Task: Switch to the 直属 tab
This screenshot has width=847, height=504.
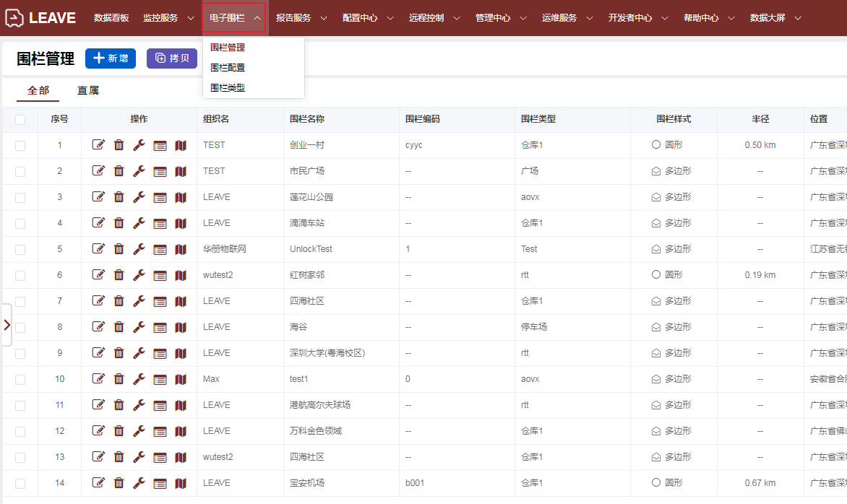Action: click(x=88, y=91)
